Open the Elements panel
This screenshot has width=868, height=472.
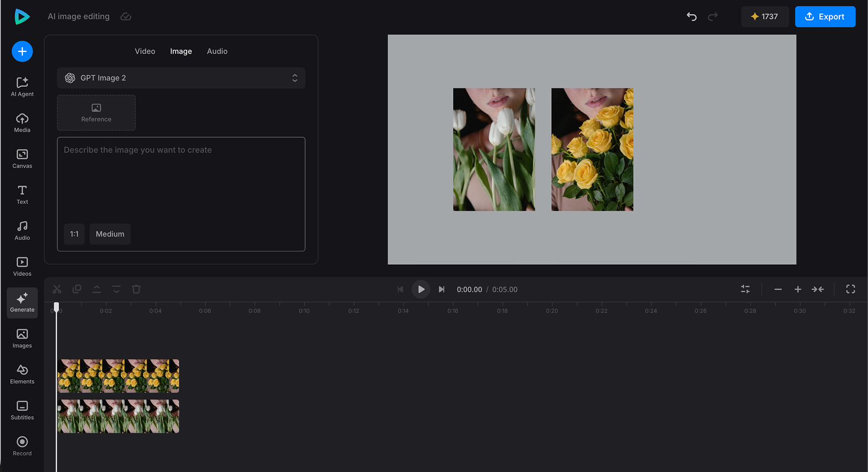pyautogui.click(x=22, y=374)
